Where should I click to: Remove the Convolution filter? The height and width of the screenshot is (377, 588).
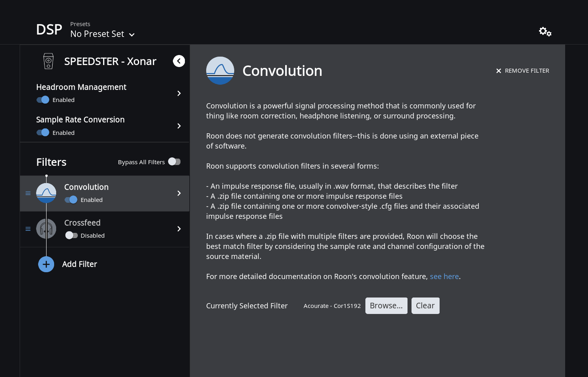coord(523,71)
